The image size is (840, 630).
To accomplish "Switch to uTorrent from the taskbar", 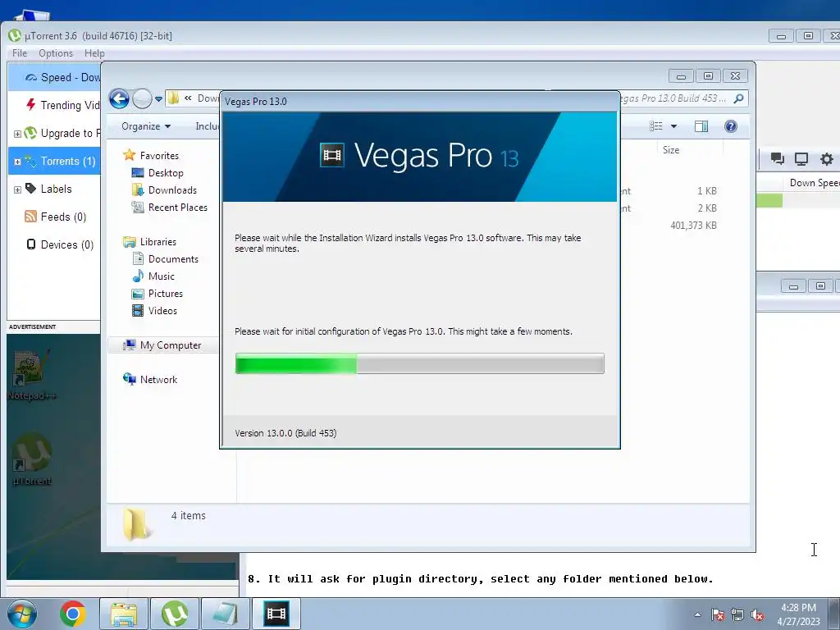I will pos(175,614).
